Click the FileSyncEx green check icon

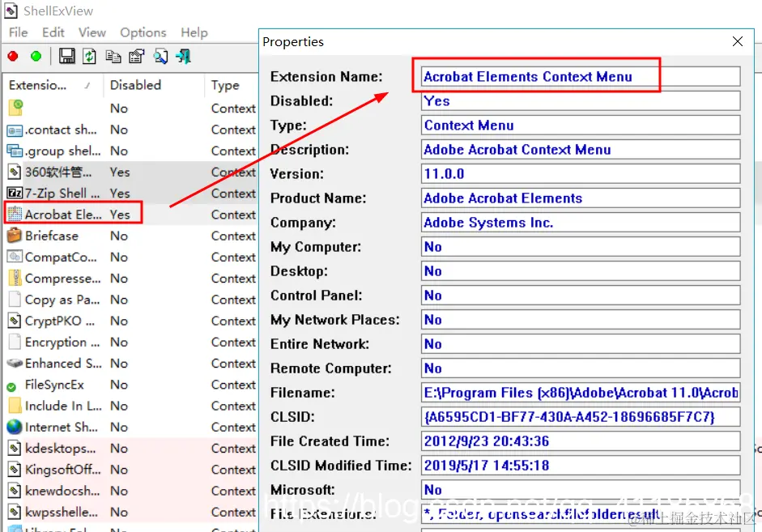[x=11, y=387]
